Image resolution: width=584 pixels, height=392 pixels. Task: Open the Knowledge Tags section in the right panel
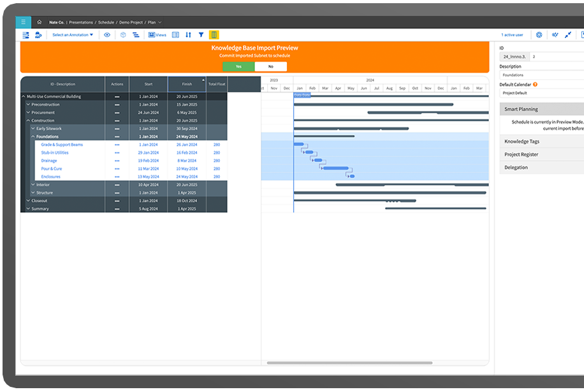point(522,141)
